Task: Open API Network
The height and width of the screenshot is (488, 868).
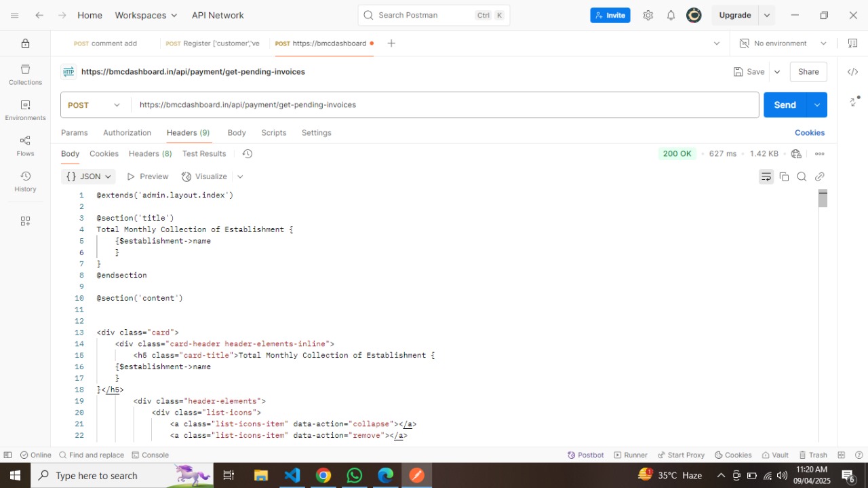Action: coord(218,15)
